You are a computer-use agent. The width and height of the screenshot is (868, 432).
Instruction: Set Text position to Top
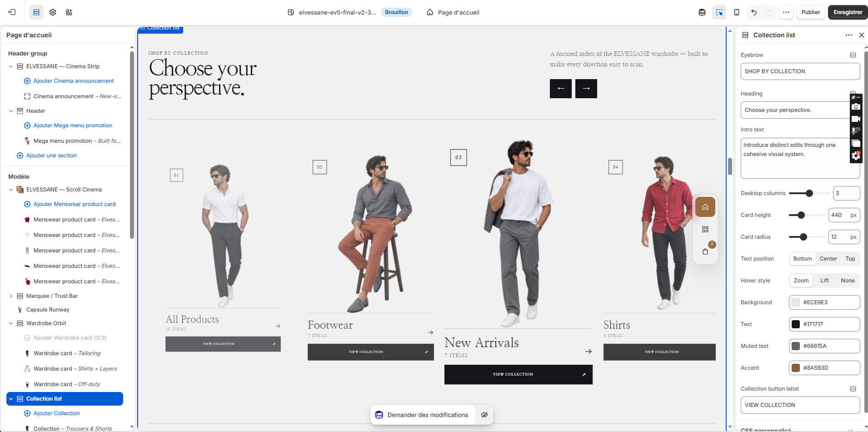[x=850, y=259]
